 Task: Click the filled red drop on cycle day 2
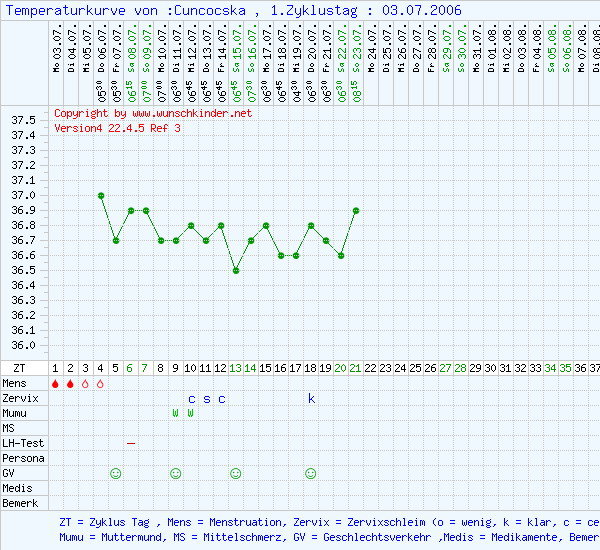(x=71, y=383)
